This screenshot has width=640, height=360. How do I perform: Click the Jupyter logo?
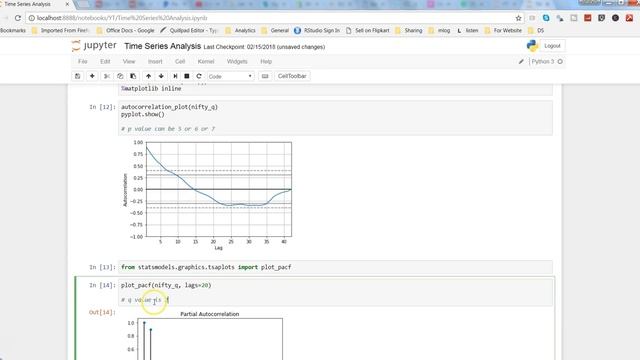[x=94, y=46]
